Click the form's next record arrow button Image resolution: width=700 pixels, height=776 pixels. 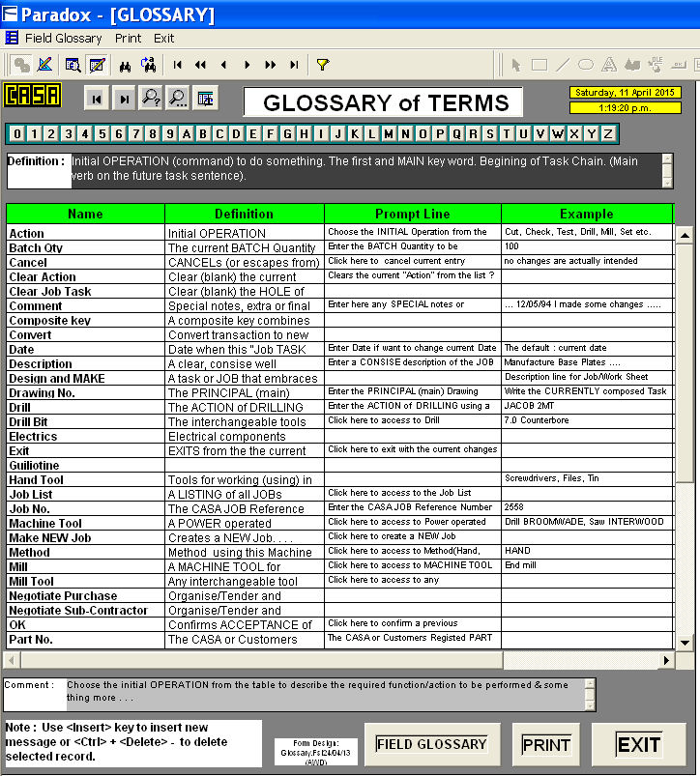pos(124,98)
